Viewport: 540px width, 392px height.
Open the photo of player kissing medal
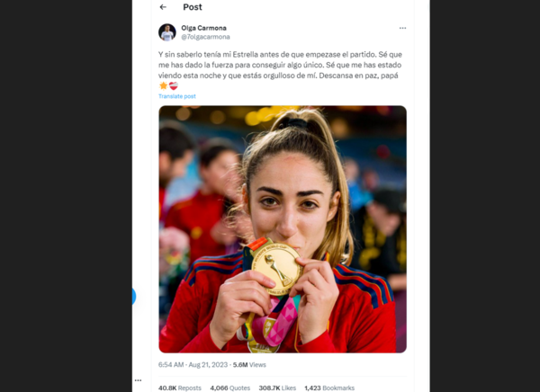coord(283,229)
